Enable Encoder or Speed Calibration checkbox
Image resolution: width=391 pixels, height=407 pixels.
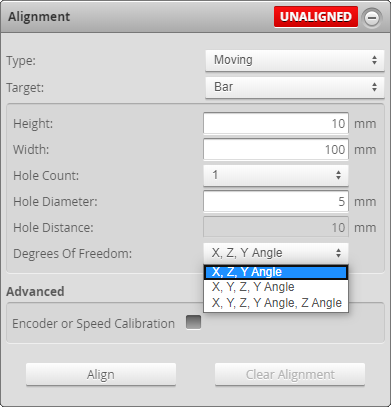click(x=193, y=322)
